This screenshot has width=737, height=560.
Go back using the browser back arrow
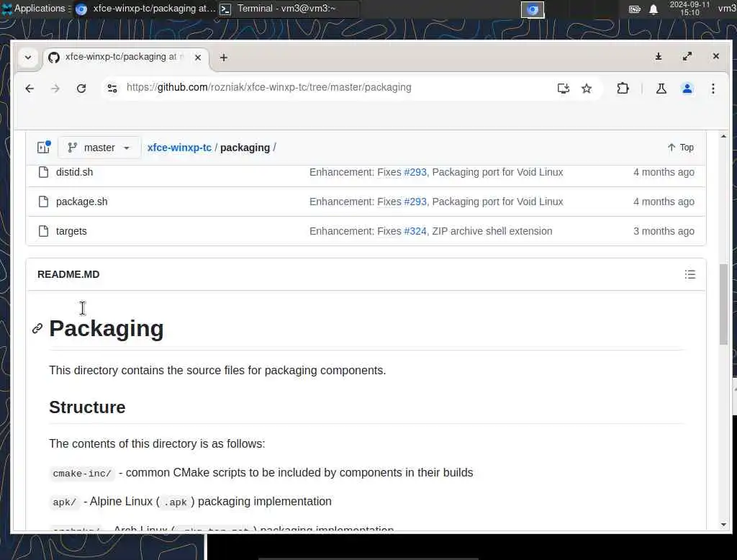30,89
